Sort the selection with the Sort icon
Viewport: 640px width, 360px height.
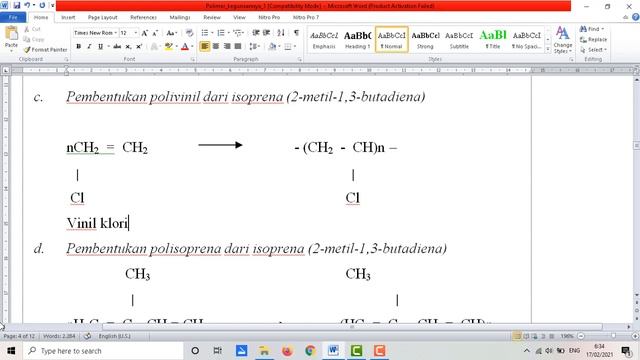(x=281, y=33)
